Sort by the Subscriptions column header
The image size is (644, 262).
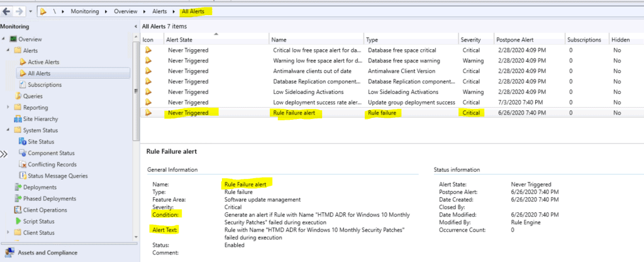tap(587, 40)
